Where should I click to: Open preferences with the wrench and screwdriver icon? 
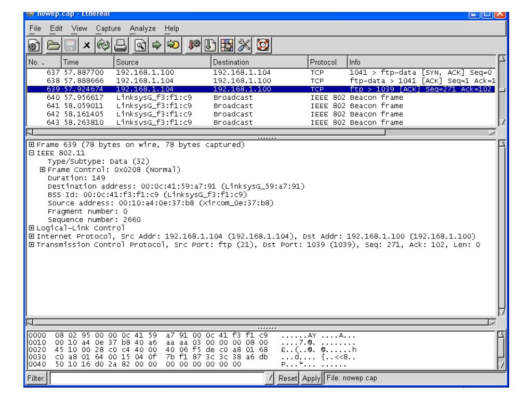[x=244, y=46]
